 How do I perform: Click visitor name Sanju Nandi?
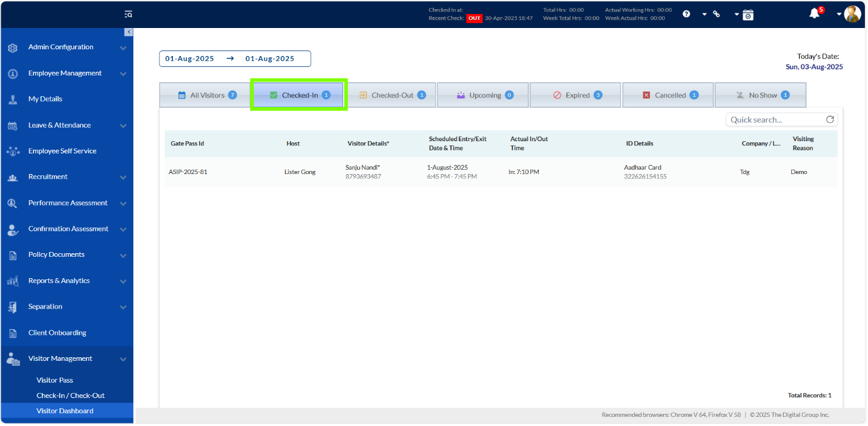(x=362, y=167)
